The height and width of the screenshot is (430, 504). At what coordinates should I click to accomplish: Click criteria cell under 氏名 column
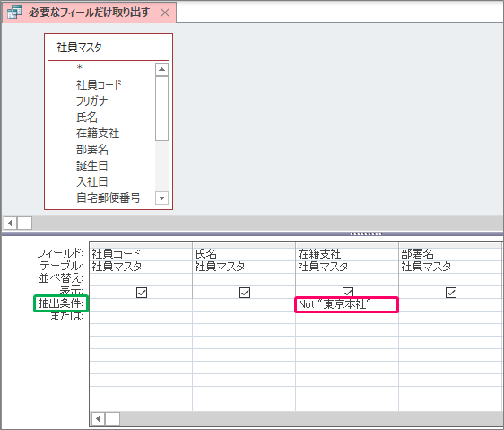[x=244, y=304]
